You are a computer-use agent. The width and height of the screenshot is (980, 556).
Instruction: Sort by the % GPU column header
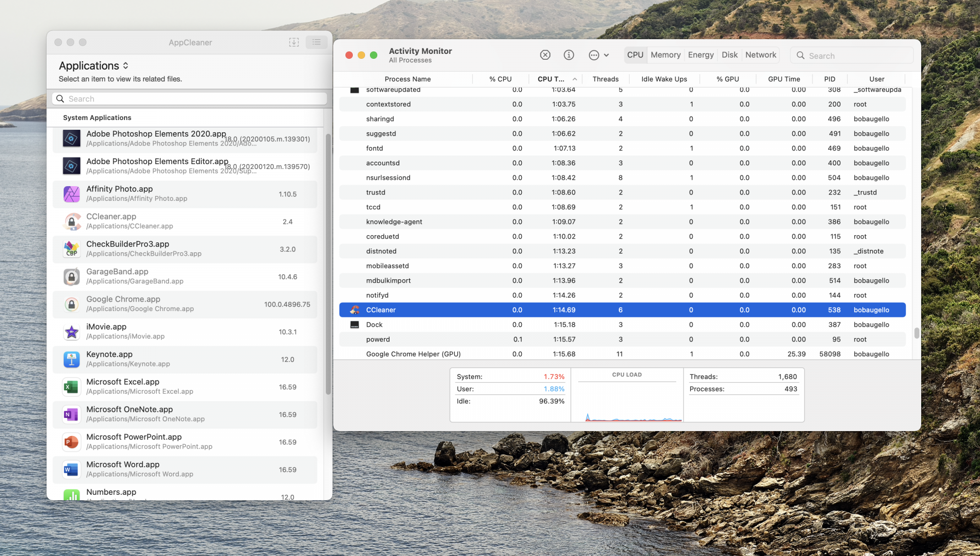pos(728,79)
